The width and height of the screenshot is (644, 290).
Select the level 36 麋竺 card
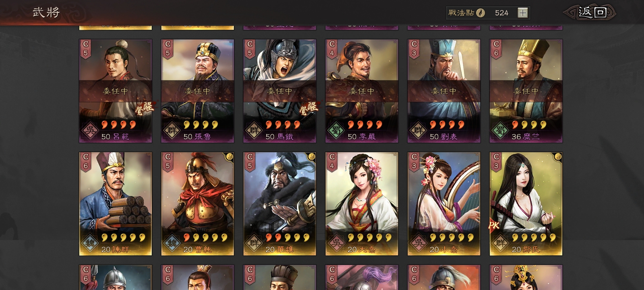(526, 91)
